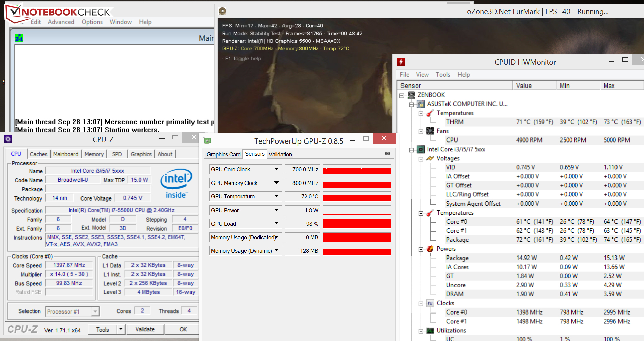Minimize the GPU-Z window

(353, 140)
